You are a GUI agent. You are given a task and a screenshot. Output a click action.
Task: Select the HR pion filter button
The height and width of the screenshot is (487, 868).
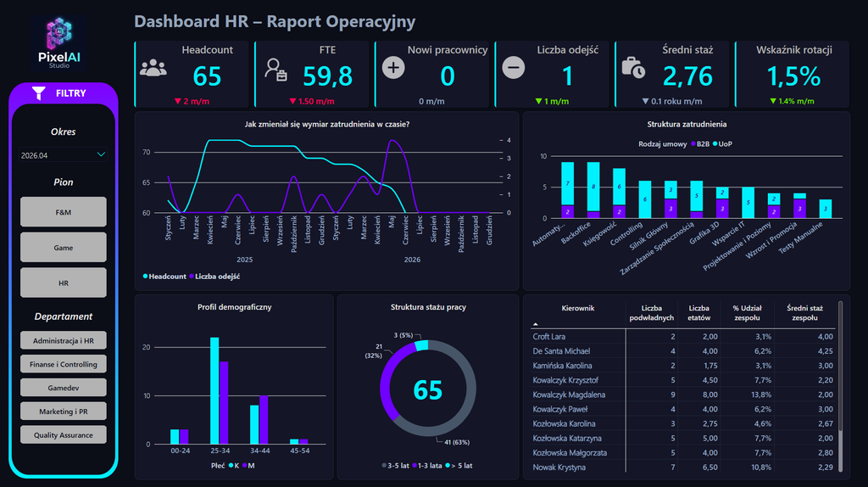tap(63, 283)
